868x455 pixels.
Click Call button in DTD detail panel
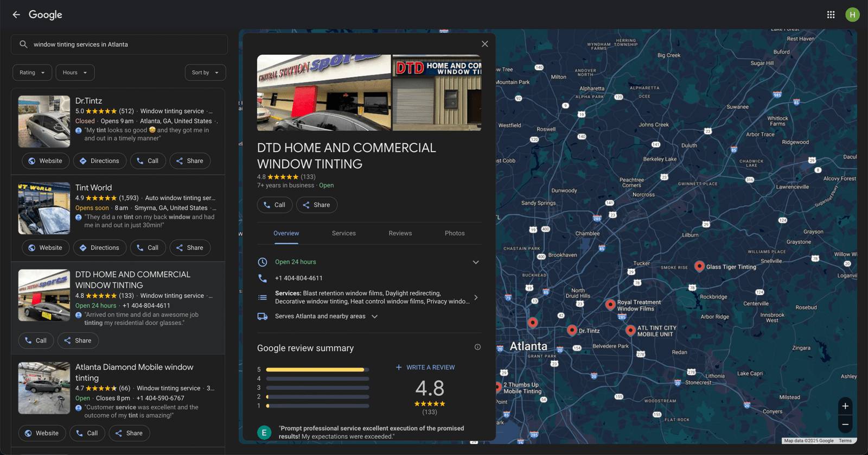pyautogui.click(x=275, y=205)
